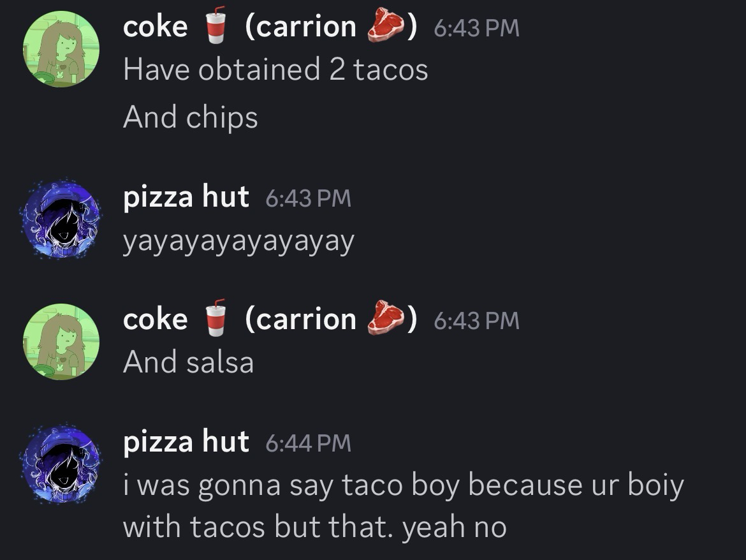Click the 6:44 PM timestamp
Viewport: 746px width, 560px height.
pos(307,443)
